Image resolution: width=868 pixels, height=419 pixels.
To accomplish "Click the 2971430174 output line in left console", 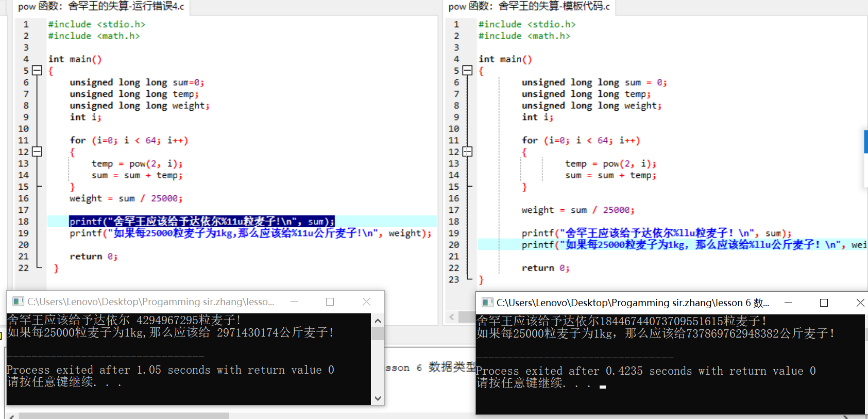I will (x=171, y=332).
